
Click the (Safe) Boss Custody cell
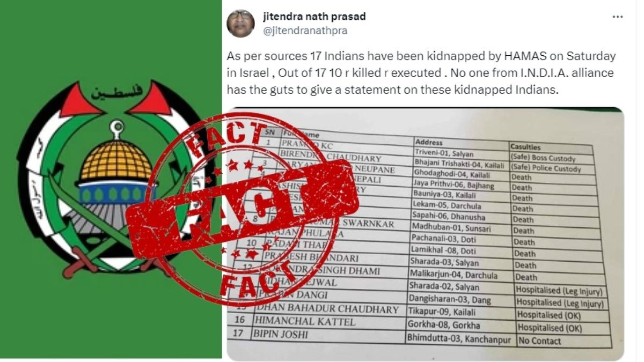pos(542,159)
